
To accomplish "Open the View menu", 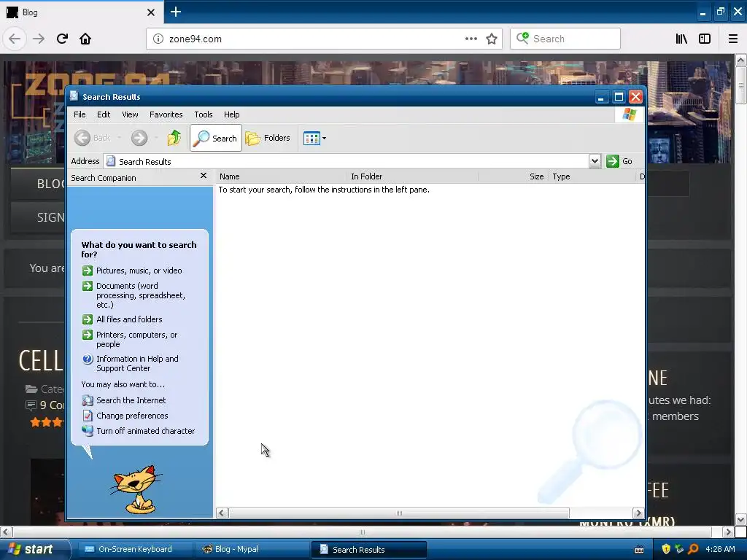I will pyautogui.click(x=130, y=114).
